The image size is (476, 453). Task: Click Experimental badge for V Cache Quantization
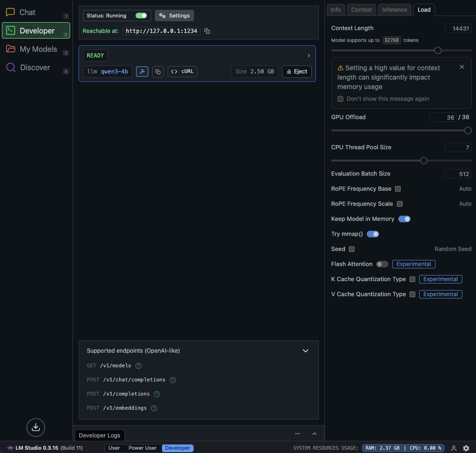440,294
